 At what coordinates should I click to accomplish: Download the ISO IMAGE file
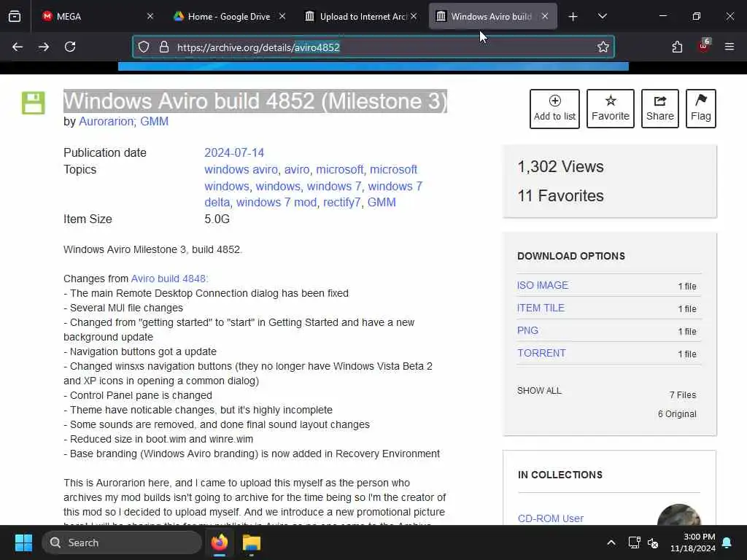click(543, 285)
